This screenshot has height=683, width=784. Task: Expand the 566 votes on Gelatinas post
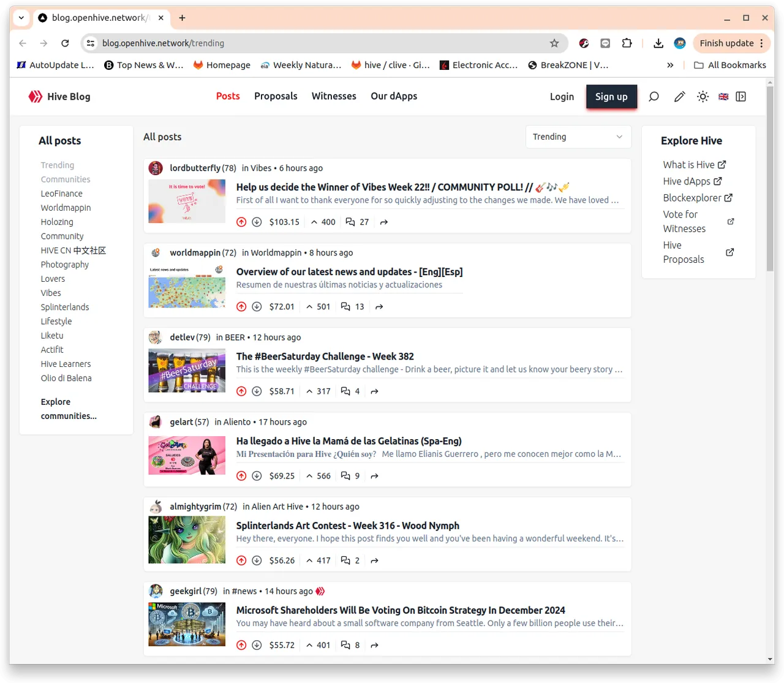coord(318,476)
